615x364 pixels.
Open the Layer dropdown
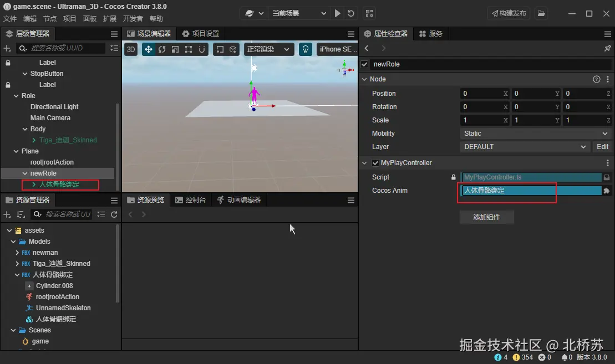point(525,147)
